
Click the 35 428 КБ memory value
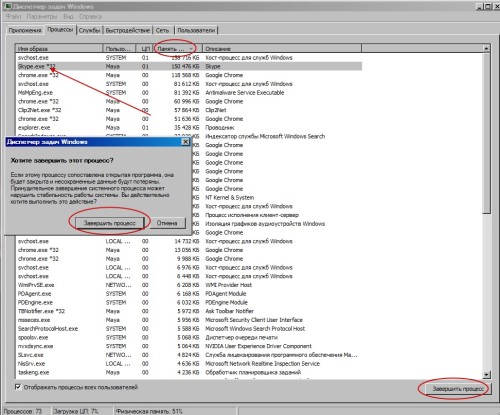click(x=186, y=128)
